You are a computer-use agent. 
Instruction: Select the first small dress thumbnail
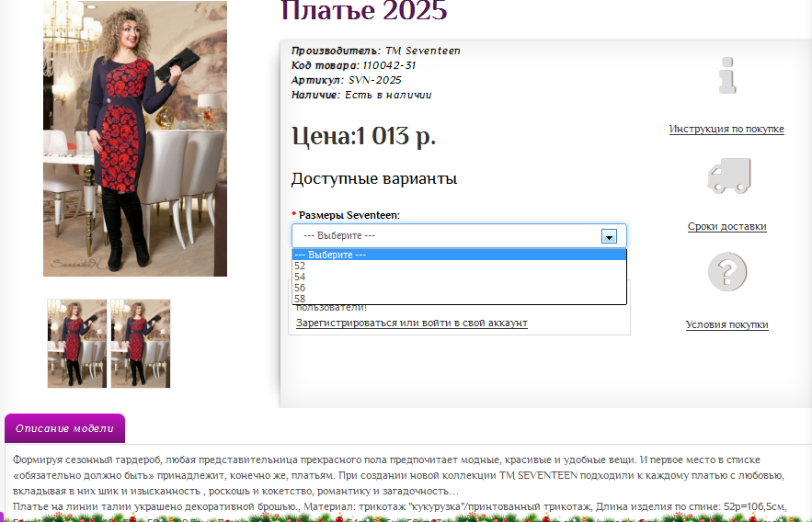(77, 344)
